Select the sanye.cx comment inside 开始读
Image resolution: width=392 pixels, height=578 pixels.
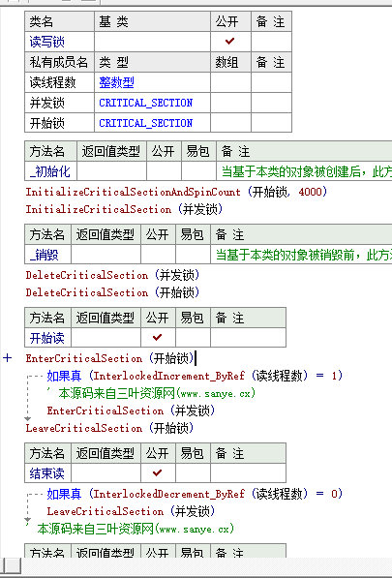point(152,393)
